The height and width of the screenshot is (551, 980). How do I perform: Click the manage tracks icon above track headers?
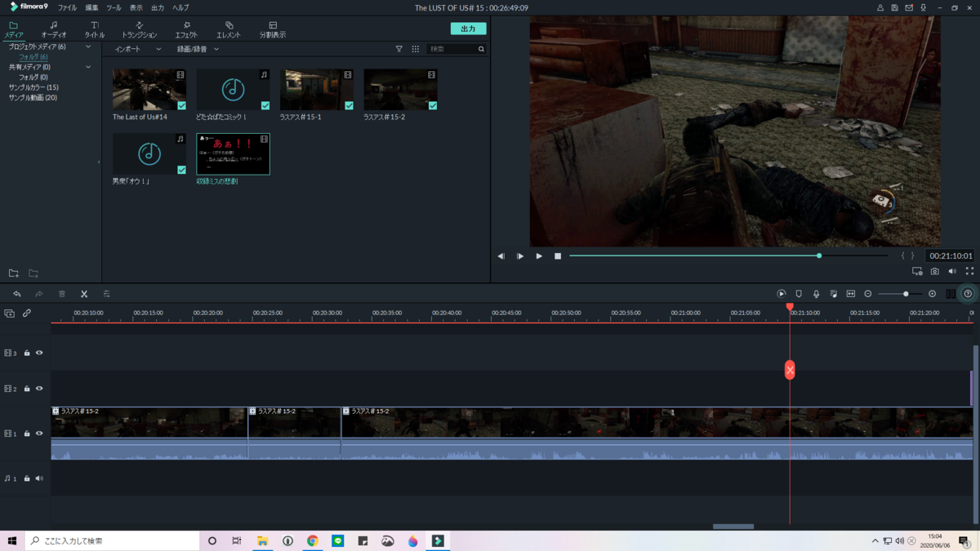(10, 313)
